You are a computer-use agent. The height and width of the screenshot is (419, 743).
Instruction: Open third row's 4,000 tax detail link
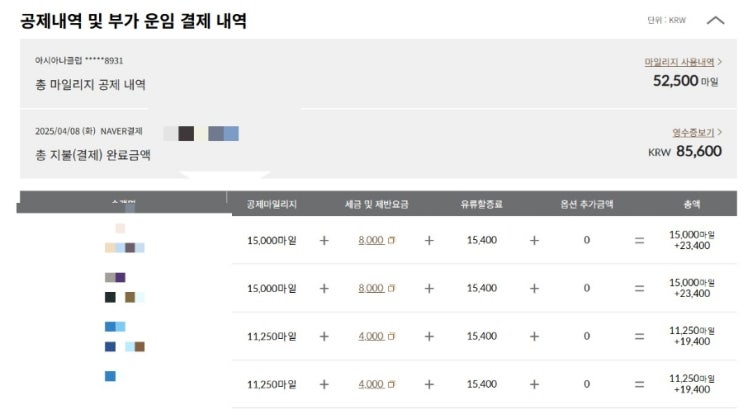(x=370, y=336)
